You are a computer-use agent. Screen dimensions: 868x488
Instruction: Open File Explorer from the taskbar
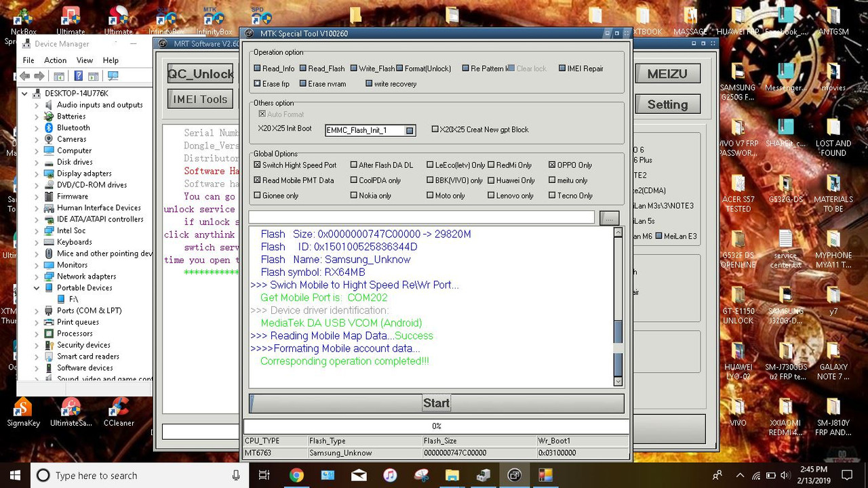452,475
